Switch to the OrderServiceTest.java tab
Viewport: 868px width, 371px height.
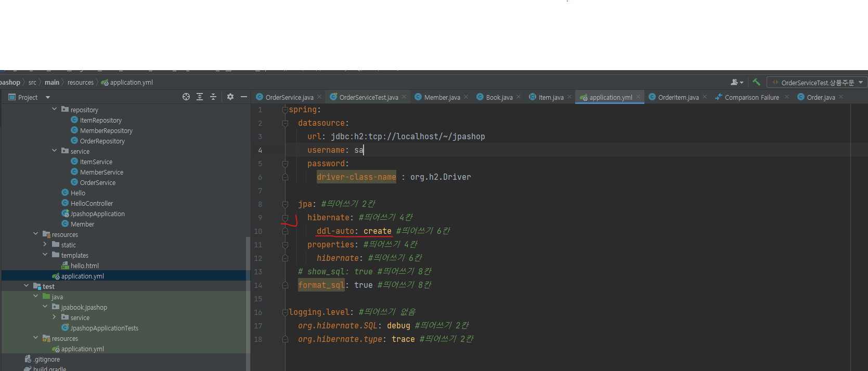tap(368, 97)
